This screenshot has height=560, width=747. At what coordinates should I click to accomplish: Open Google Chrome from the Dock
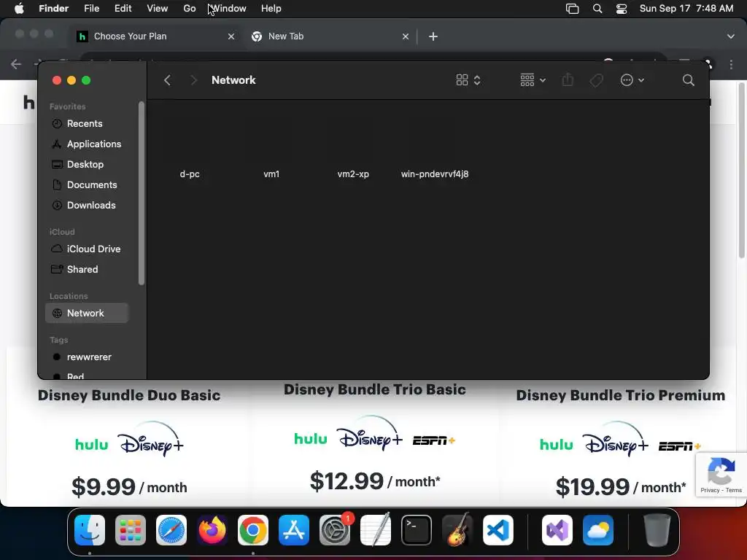[253, 530]
